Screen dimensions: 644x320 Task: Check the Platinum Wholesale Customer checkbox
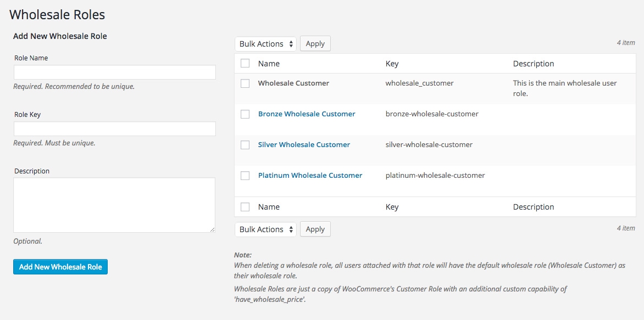(245, 176)
